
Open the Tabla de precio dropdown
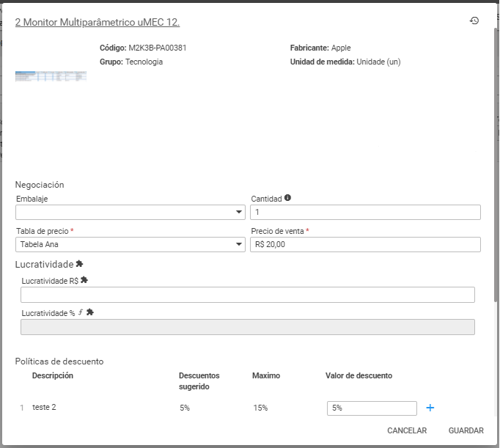coord(130,245)
